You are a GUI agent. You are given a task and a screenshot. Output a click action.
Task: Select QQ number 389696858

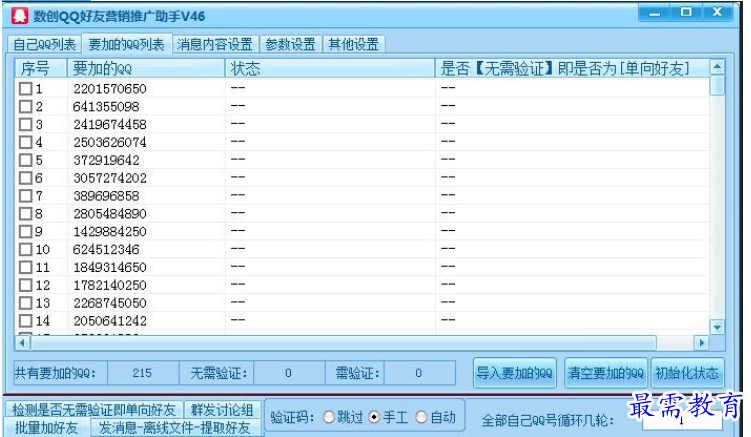(106, 196)
